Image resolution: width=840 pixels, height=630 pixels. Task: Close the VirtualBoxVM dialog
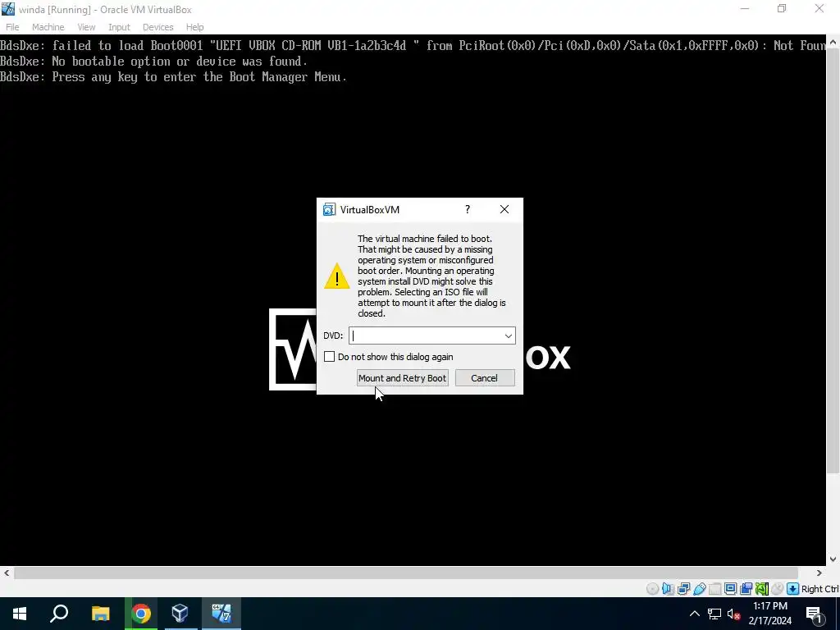(504, 209)
